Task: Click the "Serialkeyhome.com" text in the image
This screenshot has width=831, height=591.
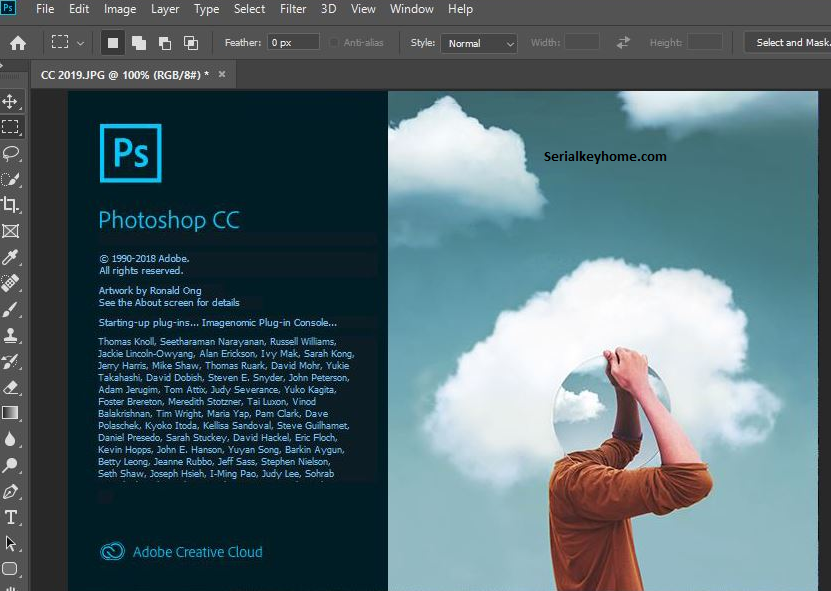Action: coord(605,156)
